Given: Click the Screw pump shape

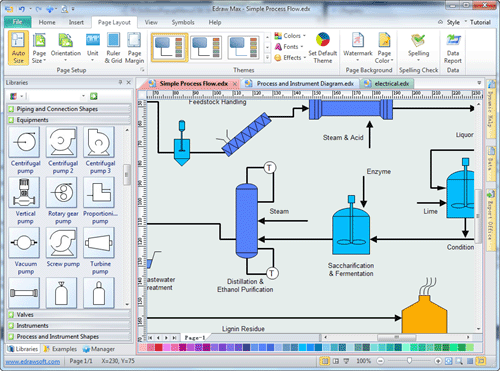Looking at the screenshot, I should coord(62,243).
